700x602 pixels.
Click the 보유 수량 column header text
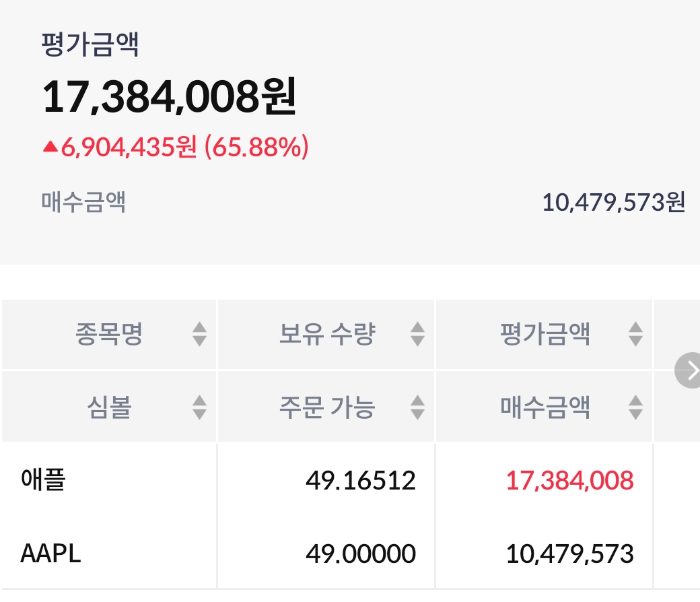pyautogui.click(x=327, y=334)
